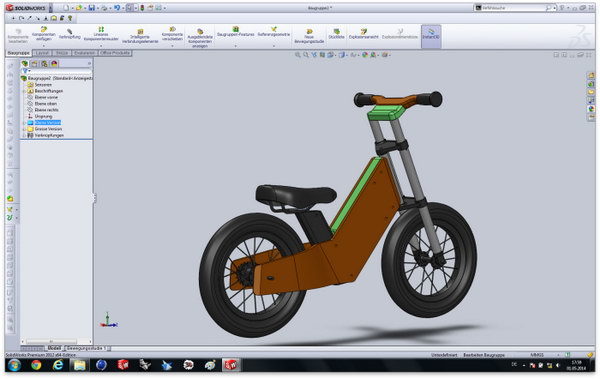Click the Open file icon

click(x=79, y=8)
